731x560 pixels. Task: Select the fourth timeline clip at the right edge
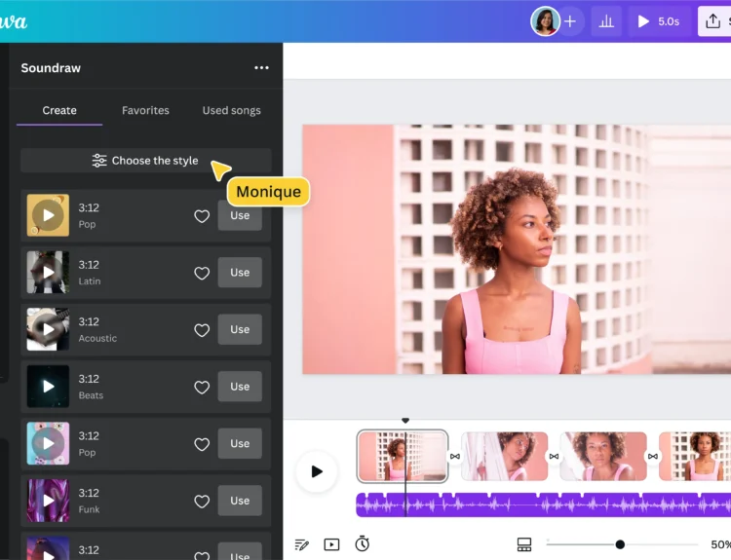click(695, 456)
